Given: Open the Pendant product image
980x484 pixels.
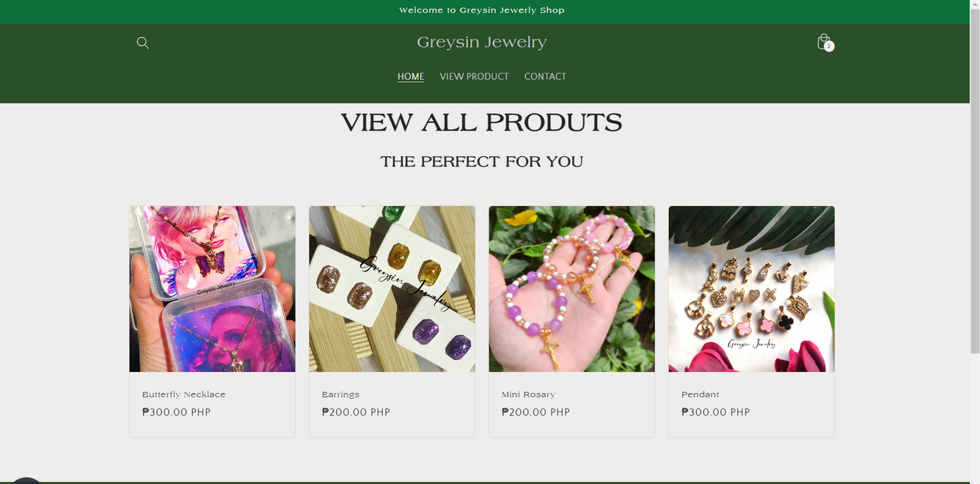Looking at the screenshot, I should (x=751, y=289).
